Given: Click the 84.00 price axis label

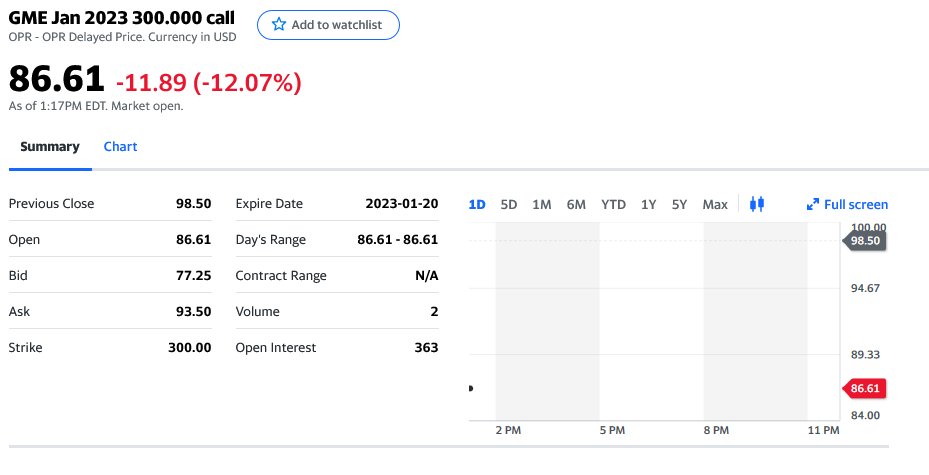Looking at the screenshot, I should click(x=865, y=415).
